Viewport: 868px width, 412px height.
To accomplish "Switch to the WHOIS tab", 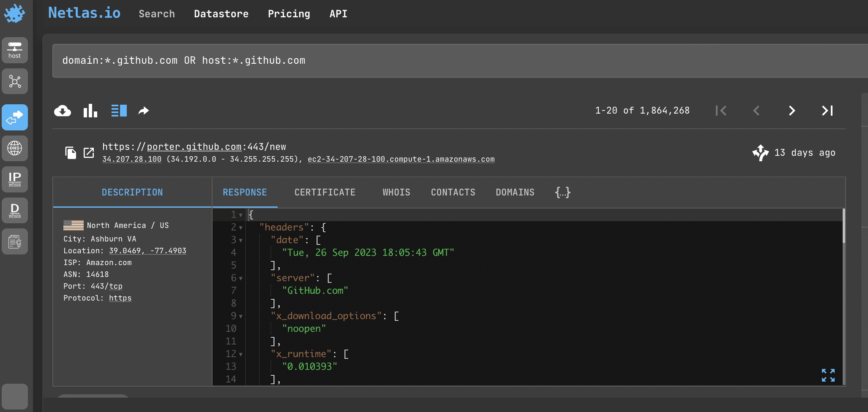I will [x=396, y=192].
